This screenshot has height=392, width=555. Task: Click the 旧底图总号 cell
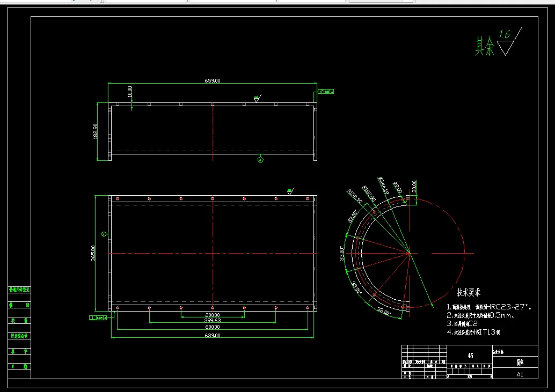coord(19,336)
